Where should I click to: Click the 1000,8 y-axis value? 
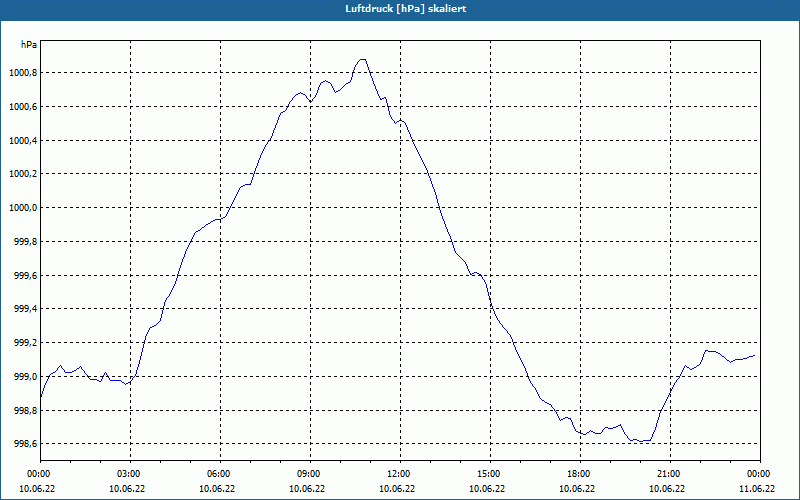(23, 73)
